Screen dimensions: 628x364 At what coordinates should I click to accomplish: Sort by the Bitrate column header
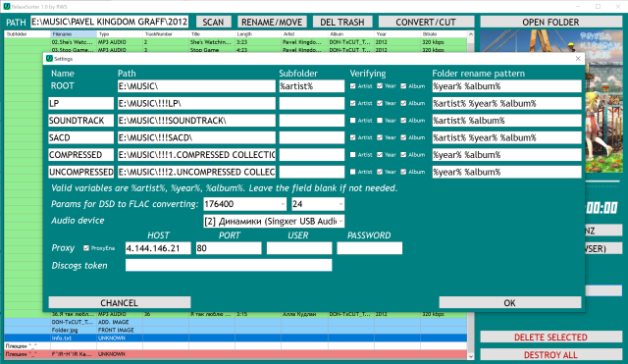pos(444,34)
